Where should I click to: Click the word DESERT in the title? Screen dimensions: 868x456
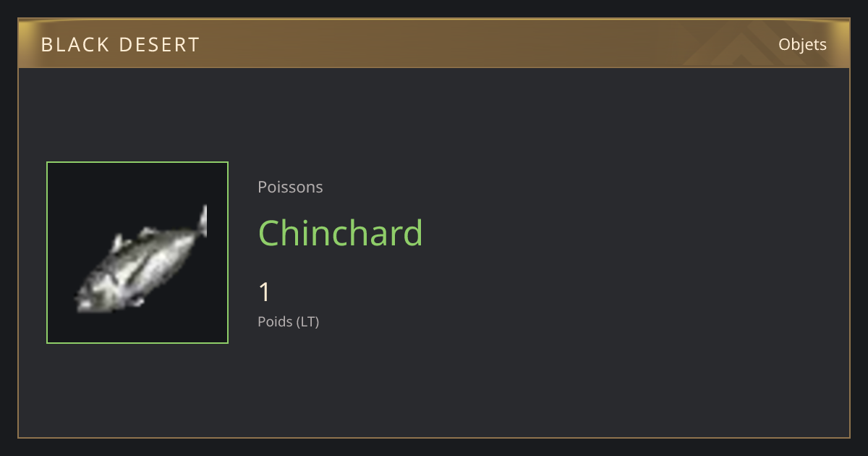(x=159, y=45)
